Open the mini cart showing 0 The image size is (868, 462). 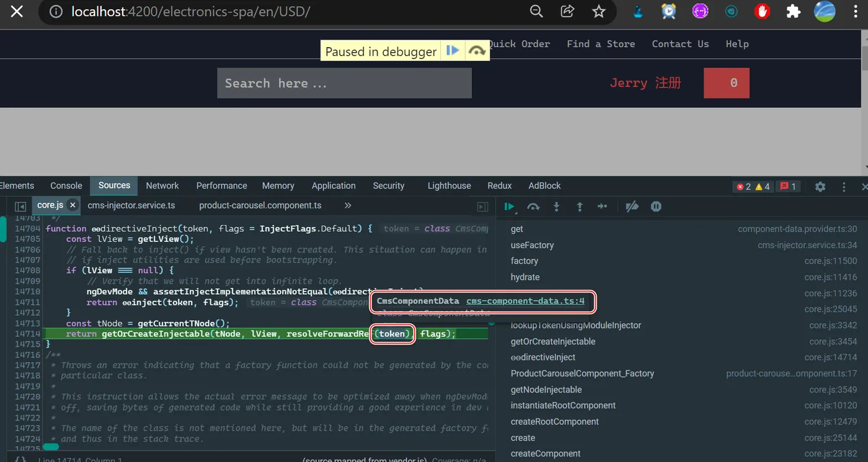(x=727, y=83)
